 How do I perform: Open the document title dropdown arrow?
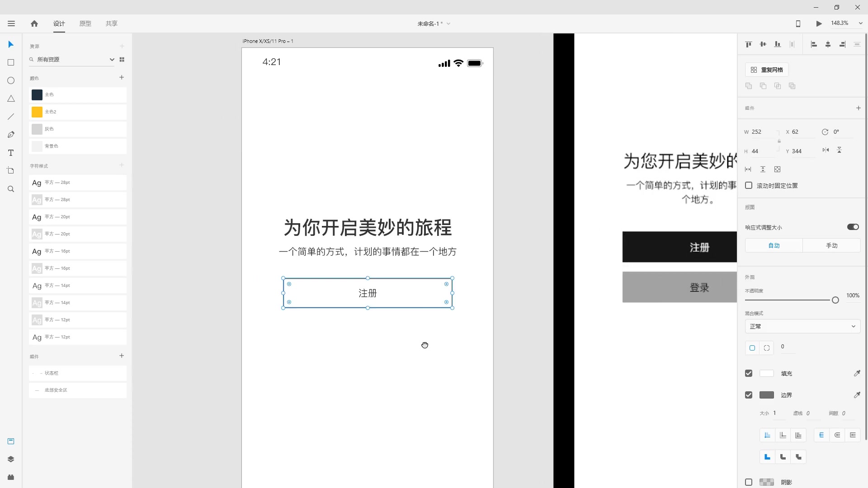pos(448,23)
